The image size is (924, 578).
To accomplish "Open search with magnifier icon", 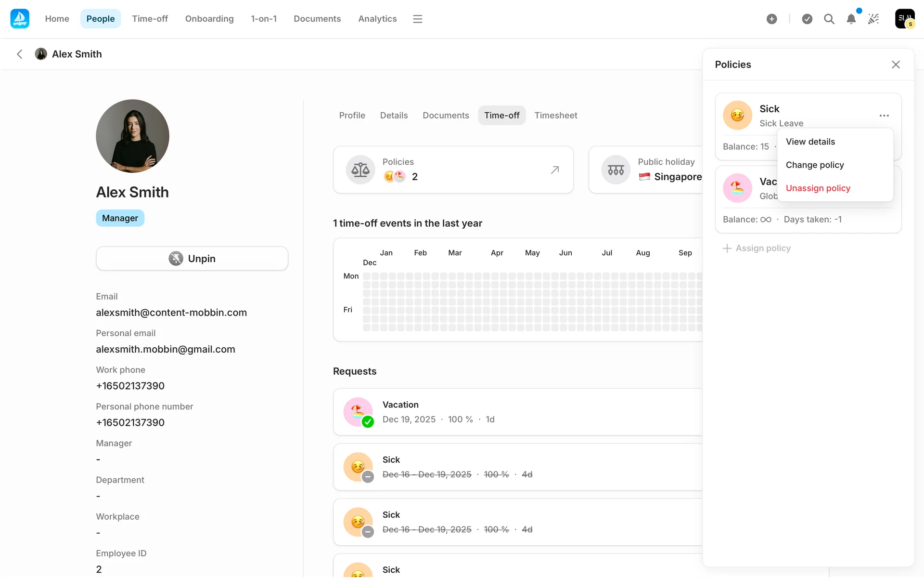I will (829, 19).
